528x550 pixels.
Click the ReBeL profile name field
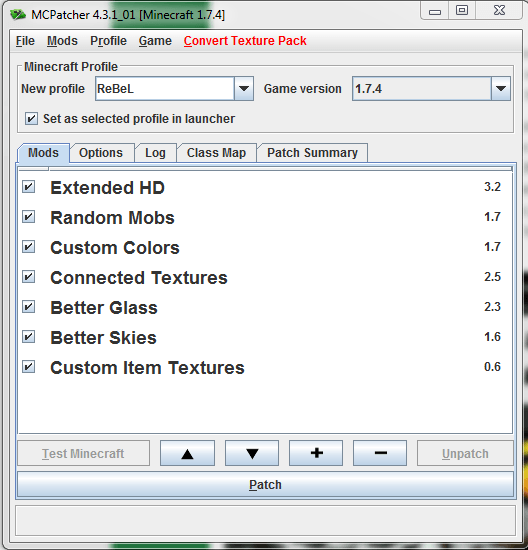[x=165, y=89]
